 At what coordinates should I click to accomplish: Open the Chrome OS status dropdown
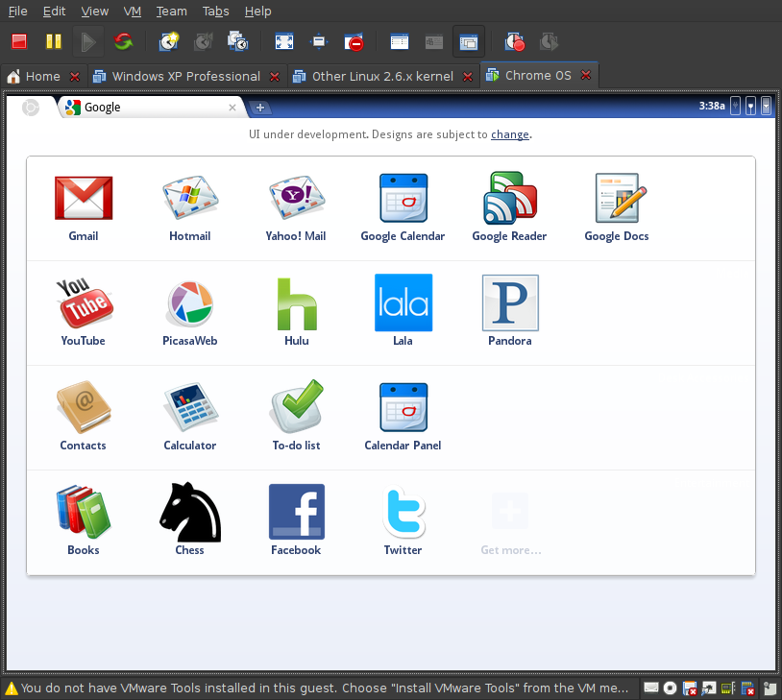pyautogui.click(x=766, y=106)
